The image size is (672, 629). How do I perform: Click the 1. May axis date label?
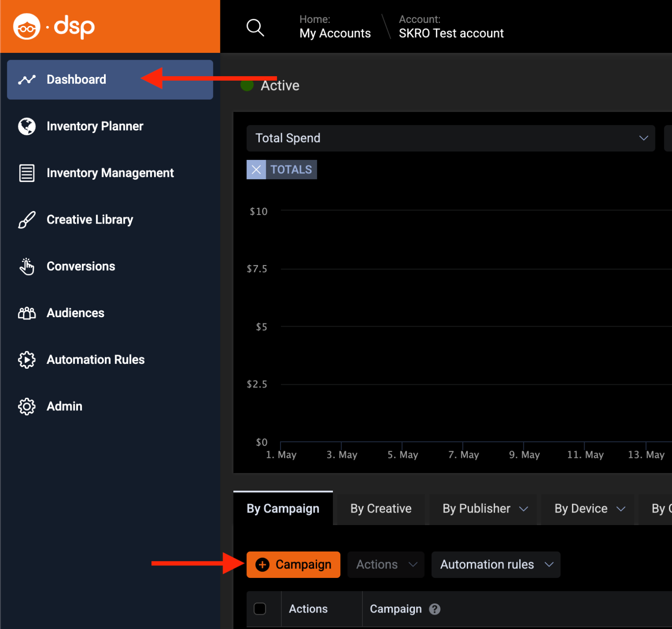[x=281, y=455]
